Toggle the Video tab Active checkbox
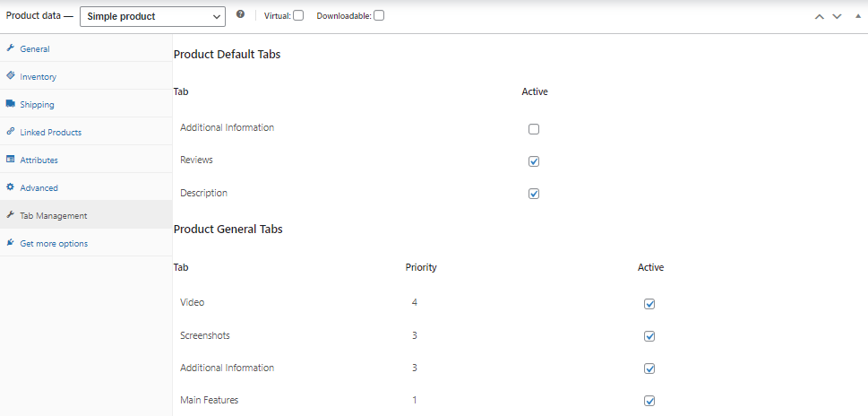This screenshot has height=416, width=868. click(x=649, y=304)
